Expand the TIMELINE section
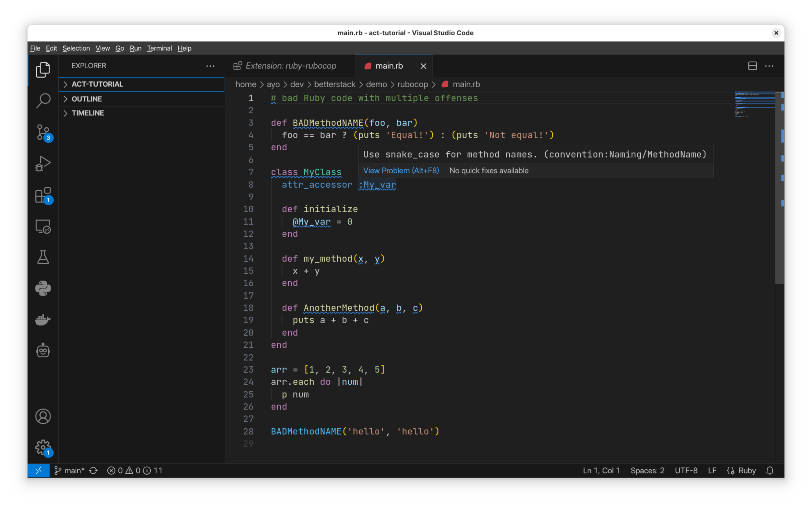Image resolution: width=812 pixels, height=508 pixels. pyautogui.click(x=88, y=113)
